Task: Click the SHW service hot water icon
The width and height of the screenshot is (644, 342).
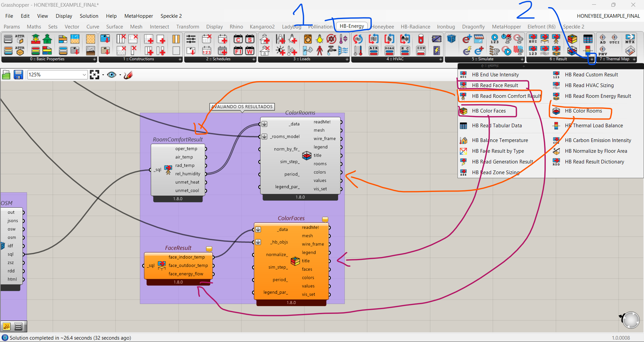Action: (x=421, y=51)
